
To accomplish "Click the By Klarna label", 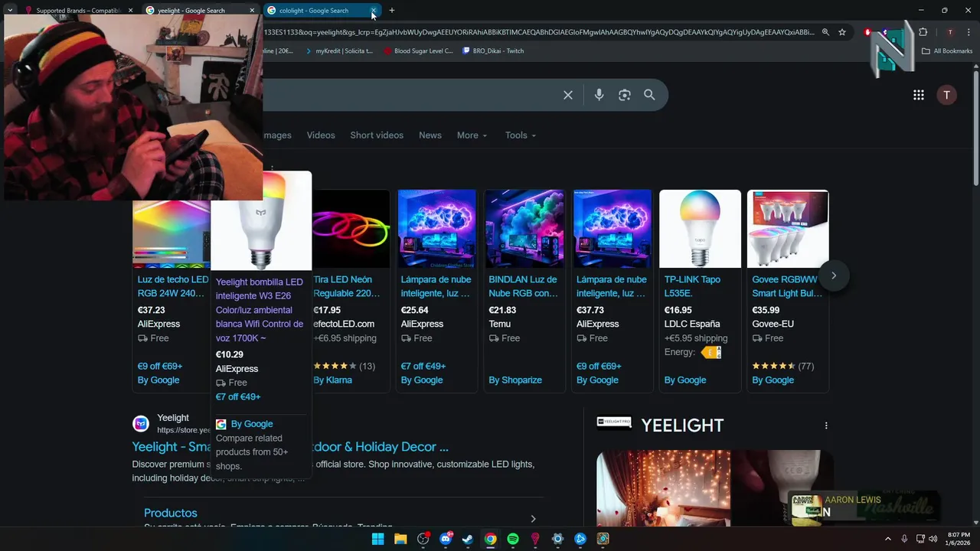I will click(332, 380).
